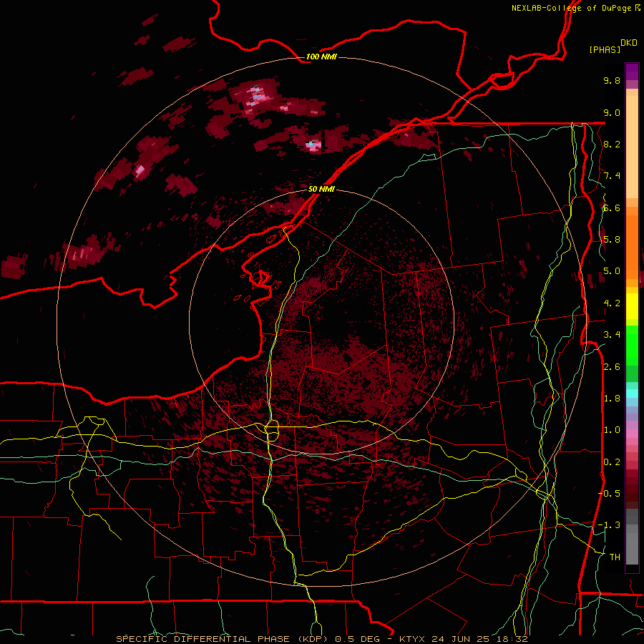This screenshot has height=644, width=644.
Task: Click the -1.3 value on color scale
Action: (x=609, y=525)
